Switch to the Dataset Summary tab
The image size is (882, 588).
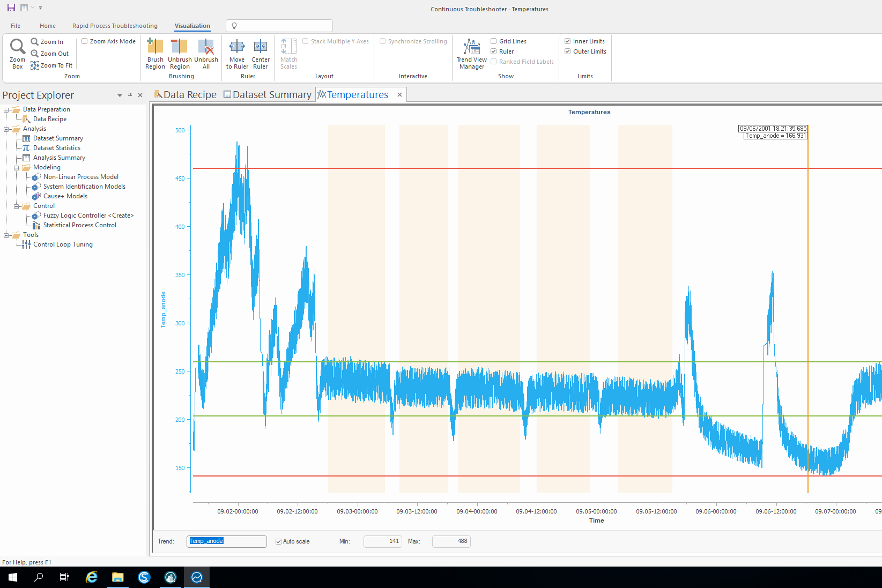tap(267, 95)
